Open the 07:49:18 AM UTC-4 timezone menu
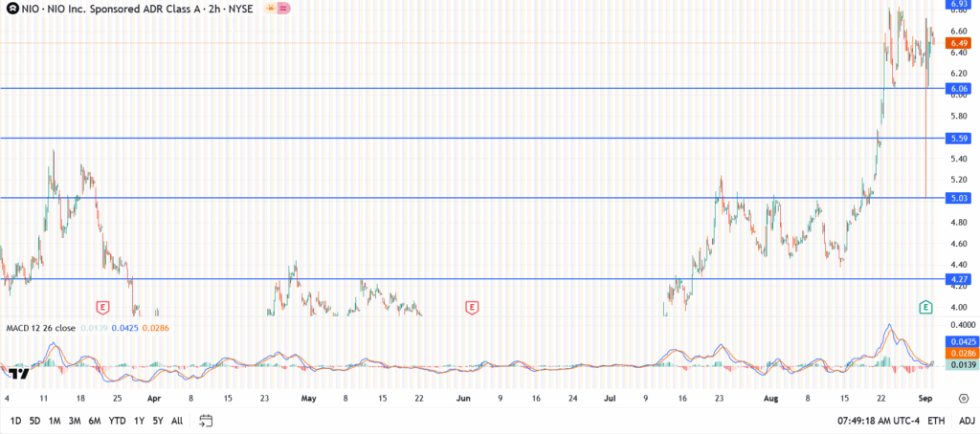 (879, 421)
